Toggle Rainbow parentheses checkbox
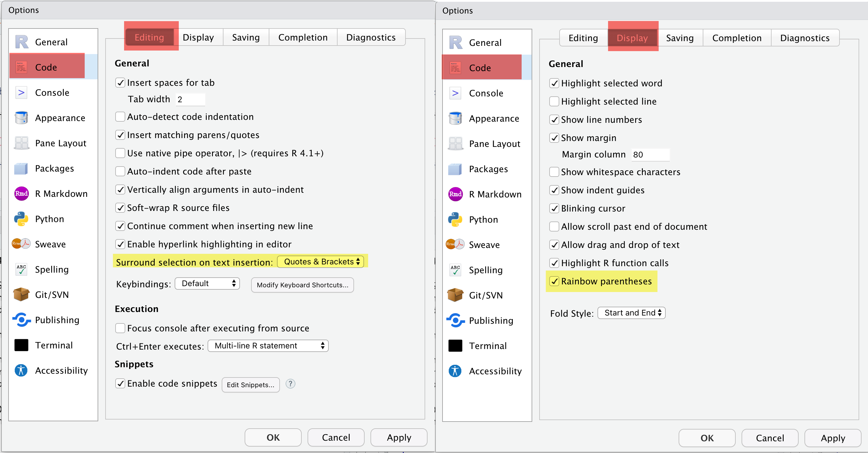The width and height of the screenshot is (868, 453). tap(554, 281)
